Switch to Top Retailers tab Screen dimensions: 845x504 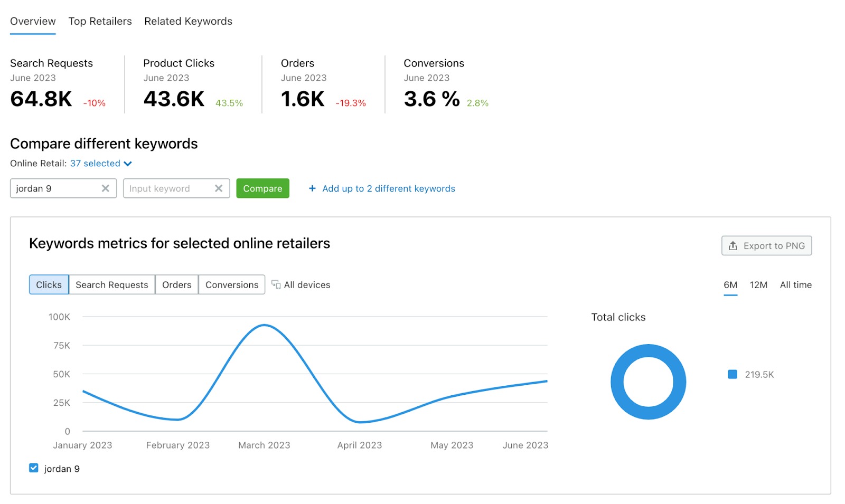point(100,21)
